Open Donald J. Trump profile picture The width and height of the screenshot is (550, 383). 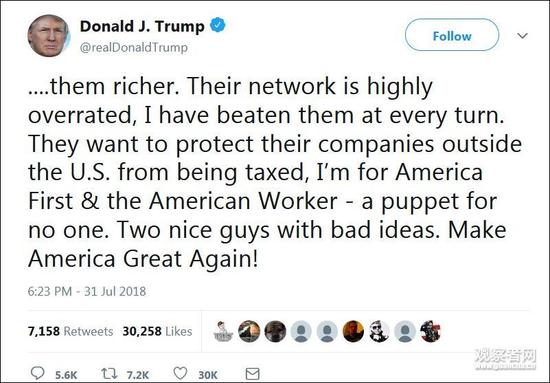[x=49, y=36]
